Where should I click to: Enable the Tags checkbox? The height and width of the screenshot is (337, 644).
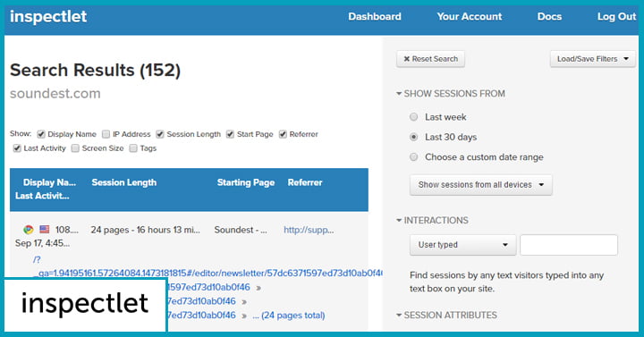point(133,148)
